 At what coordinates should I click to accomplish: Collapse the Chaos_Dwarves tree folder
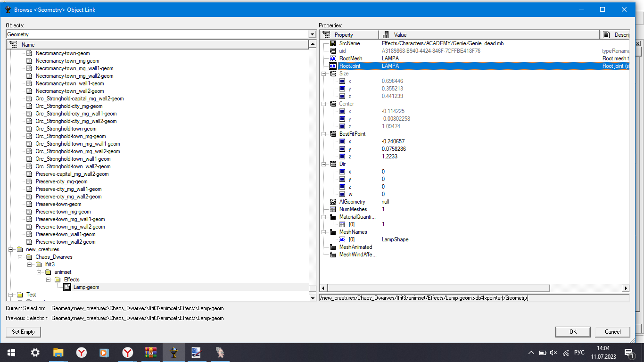click(20, 257)
